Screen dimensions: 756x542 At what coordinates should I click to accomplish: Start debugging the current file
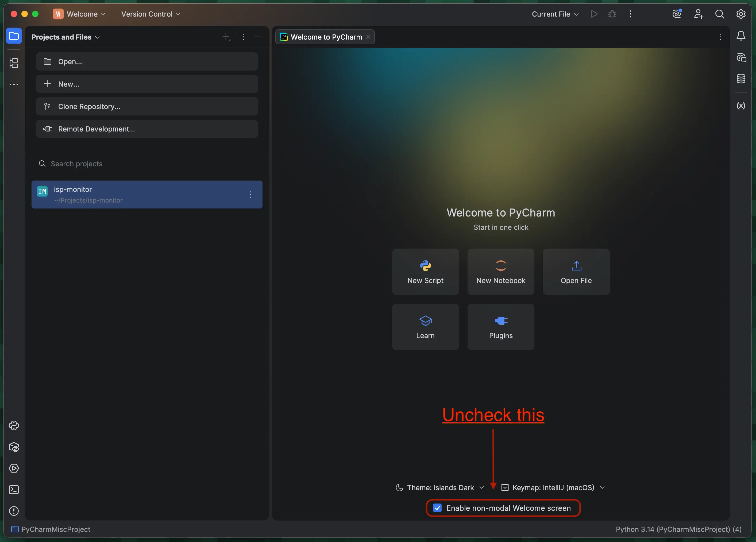(612, 14)
